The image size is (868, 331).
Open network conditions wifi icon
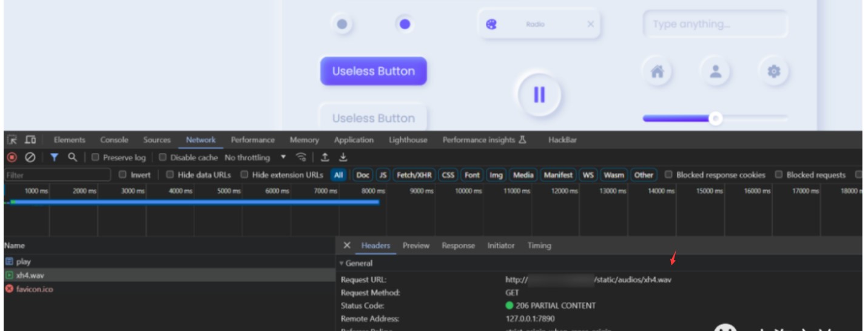301,157
